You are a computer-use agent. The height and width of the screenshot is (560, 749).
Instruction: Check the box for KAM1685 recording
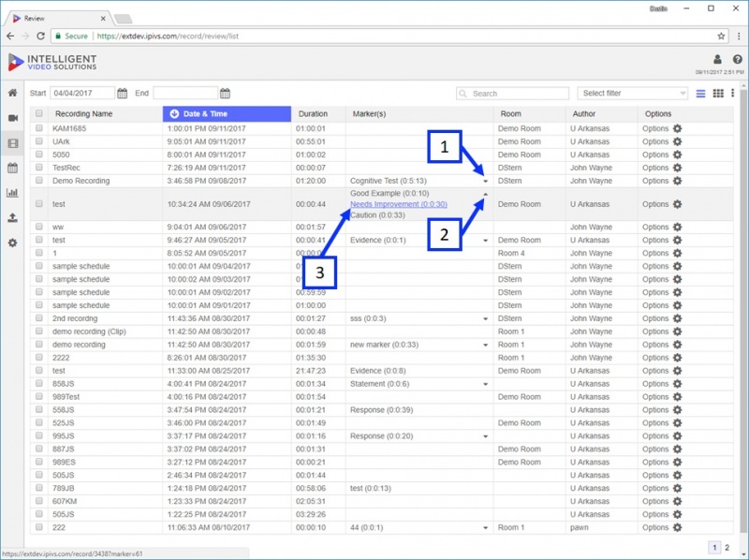click(39, 128)
